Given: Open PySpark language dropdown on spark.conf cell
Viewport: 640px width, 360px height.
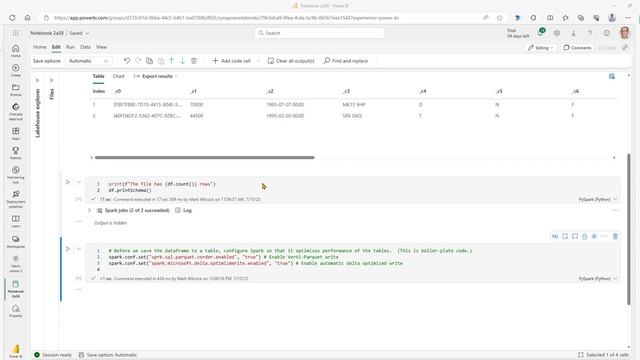Looking at the screenshot, I should [598, 279].
